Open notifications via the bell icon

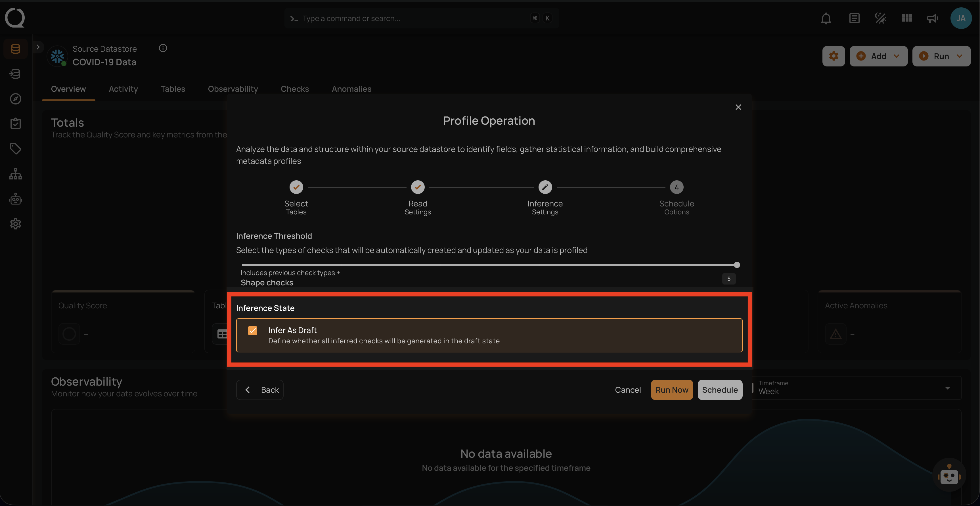tap(826, 18)
